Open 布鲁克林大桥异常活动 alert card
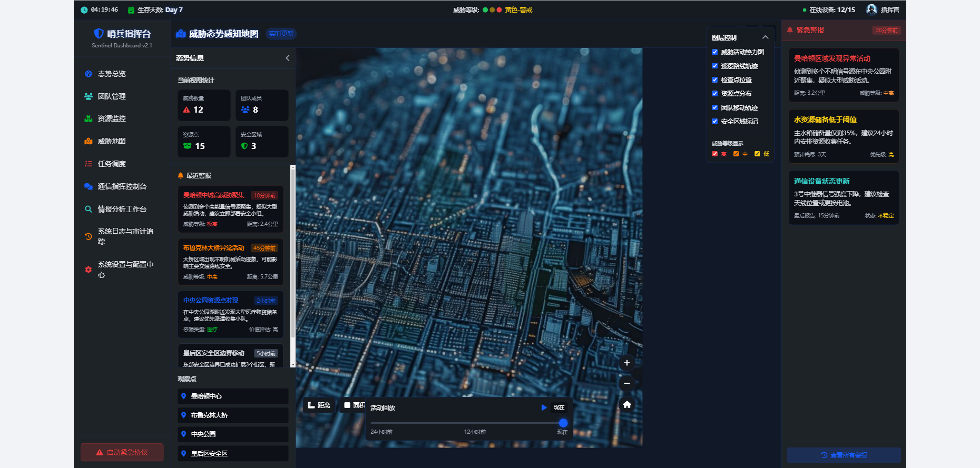 point(230,262)
